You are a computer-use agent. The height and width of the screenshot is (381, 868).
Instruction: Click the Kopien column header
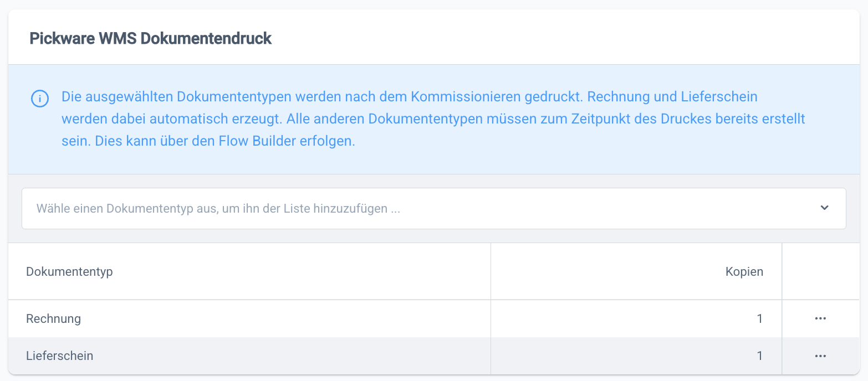pyautogui.click(x=744, y=271)
